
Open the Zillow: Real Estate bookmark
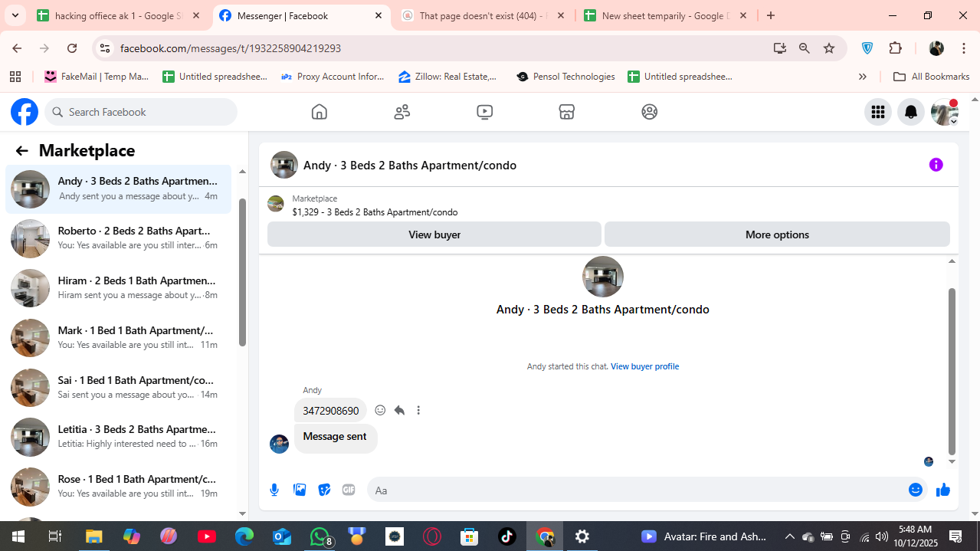[448, 77]
